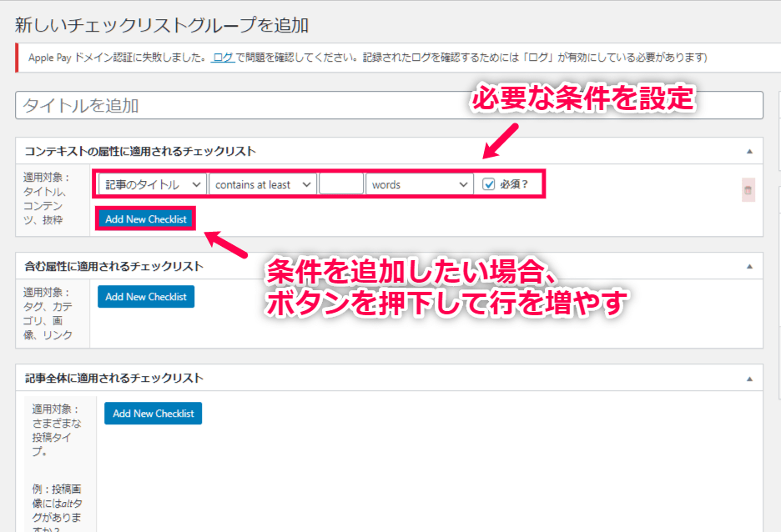Open the ログ link in notice
Viewport: 781px width, 532px height.
point(223,58)
